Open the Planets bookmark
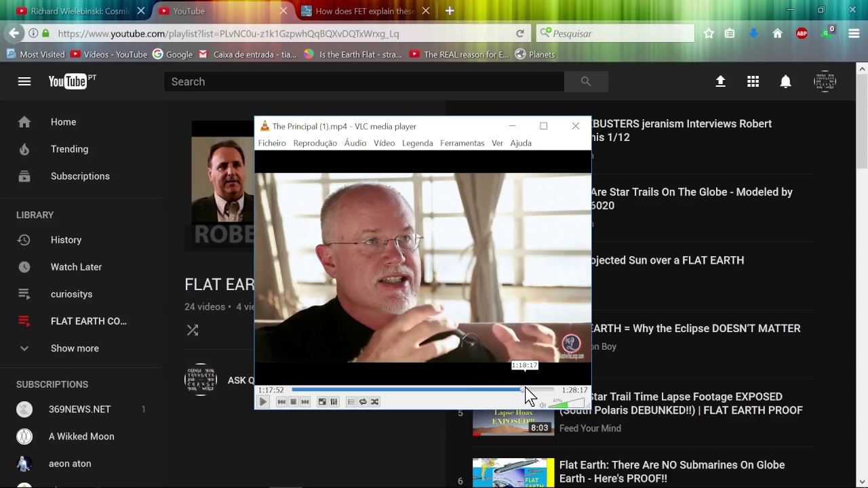868x488 pixels. click(535, 54)
